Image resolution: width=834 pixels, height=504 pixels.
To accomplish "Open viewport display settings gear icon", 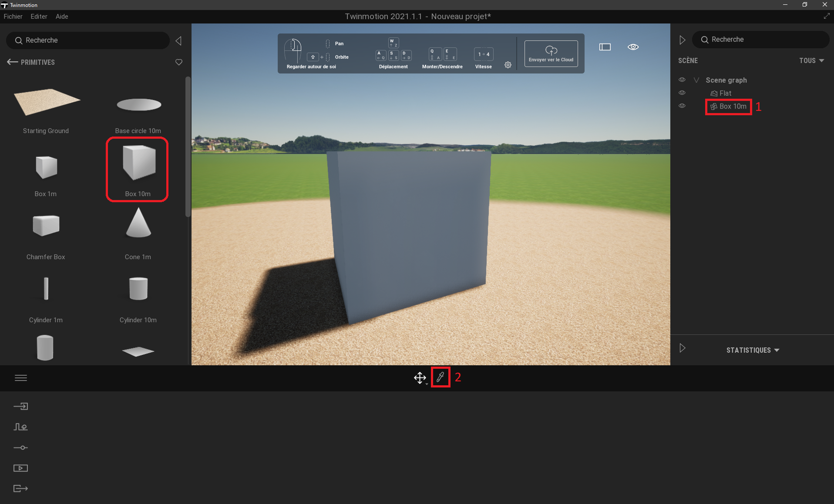I will [x=508, y=65].
